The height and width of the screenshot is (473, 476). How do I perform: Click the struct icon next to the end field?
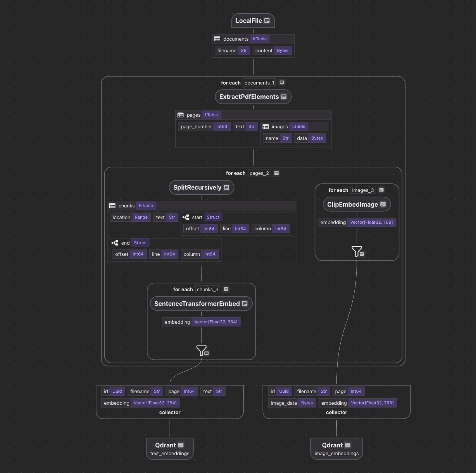115,243
